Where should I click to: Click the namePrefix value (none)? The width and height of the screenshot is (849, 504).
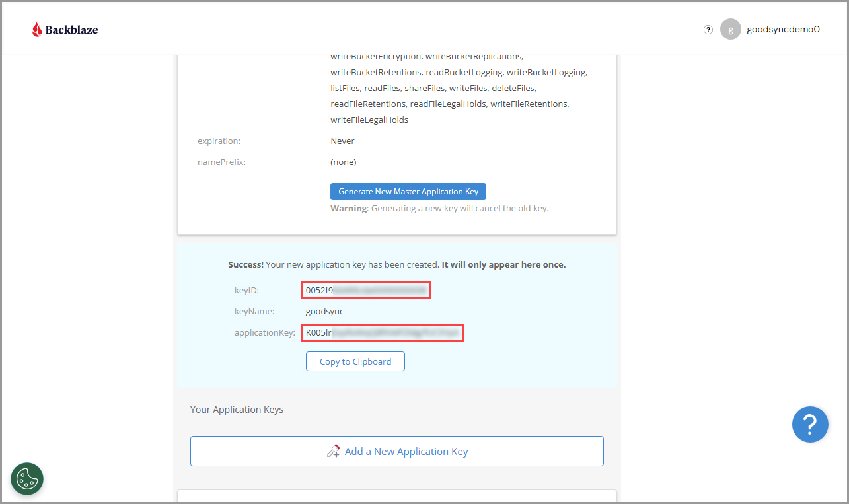[344, 162]
